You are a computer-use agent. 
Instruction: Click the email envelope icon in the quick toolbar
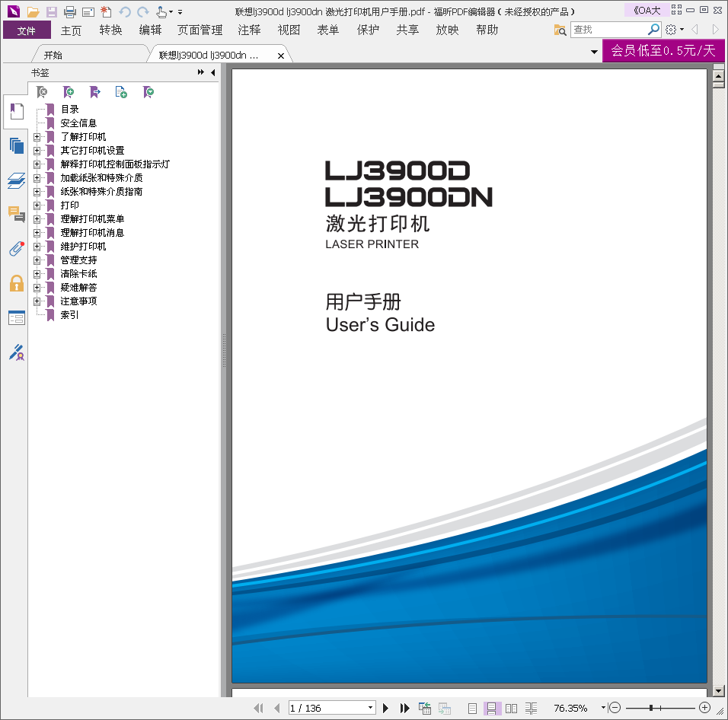click(88, 12)
